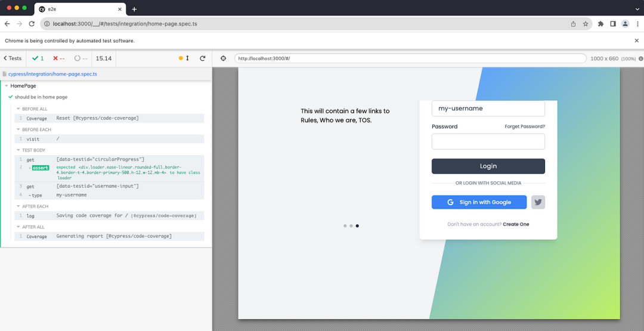This screenshot has height=331, width=644.
Task: Click the Chrome address bar URL
Action: pos(125,24)
